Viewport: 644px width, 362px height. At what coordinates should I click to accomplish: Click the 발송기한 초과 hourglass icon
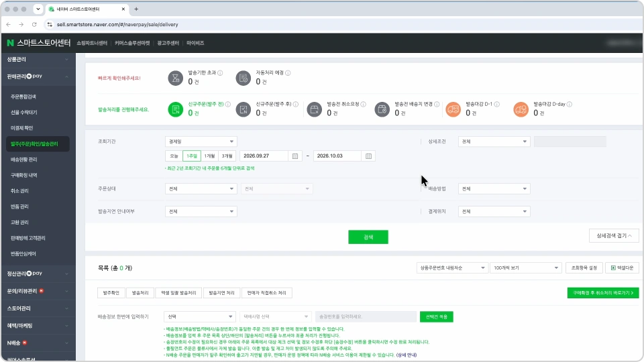(x=175, y=78)
